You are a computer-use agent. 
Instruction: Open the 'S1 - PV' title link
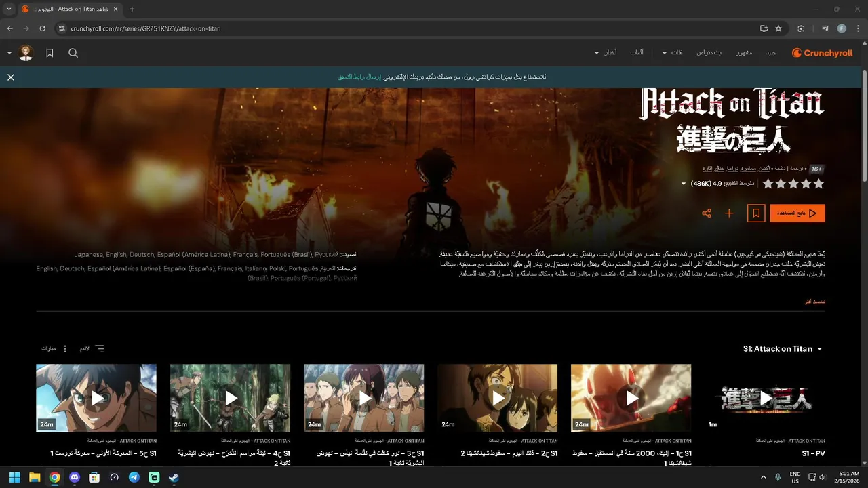tap(813, 453)
